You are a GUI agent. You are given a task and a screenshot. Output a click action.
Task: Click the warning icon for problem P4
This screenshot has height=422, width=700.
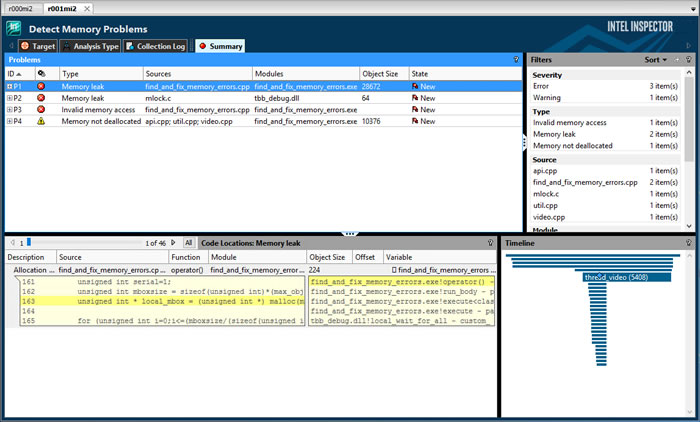[x=41, y=121]
